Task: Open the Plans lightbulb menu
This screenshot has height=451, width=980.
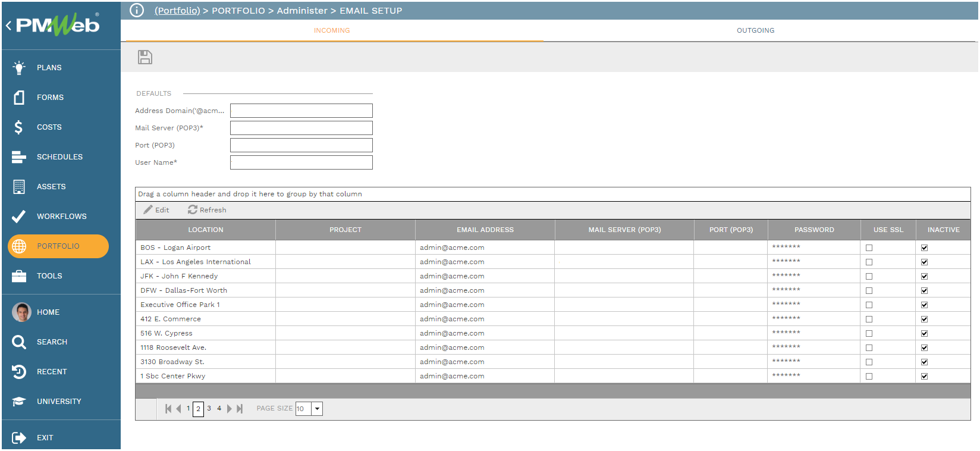Action: pos(19,68)
